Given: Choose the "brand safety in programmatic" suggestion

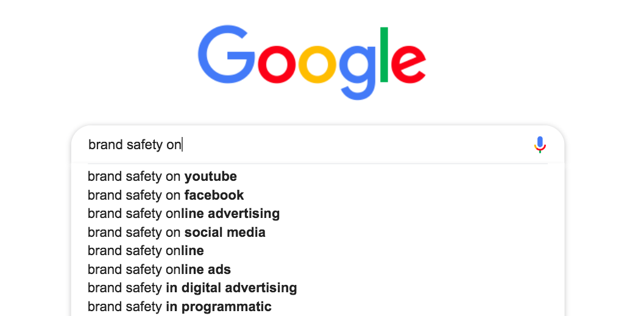Looking at the screenshot, I should [179, 306].
